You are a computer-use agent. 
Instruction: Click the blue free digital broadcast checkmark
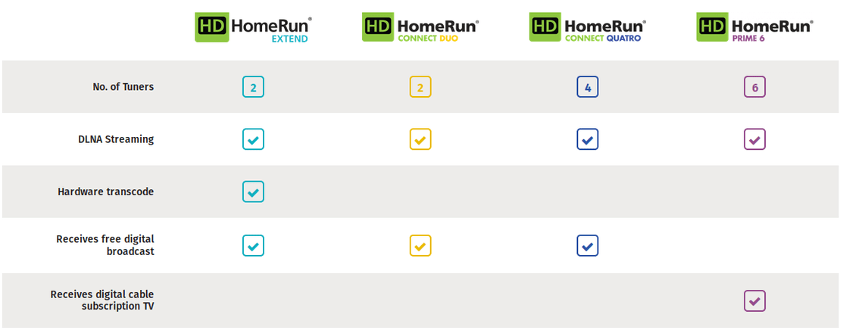587,245
